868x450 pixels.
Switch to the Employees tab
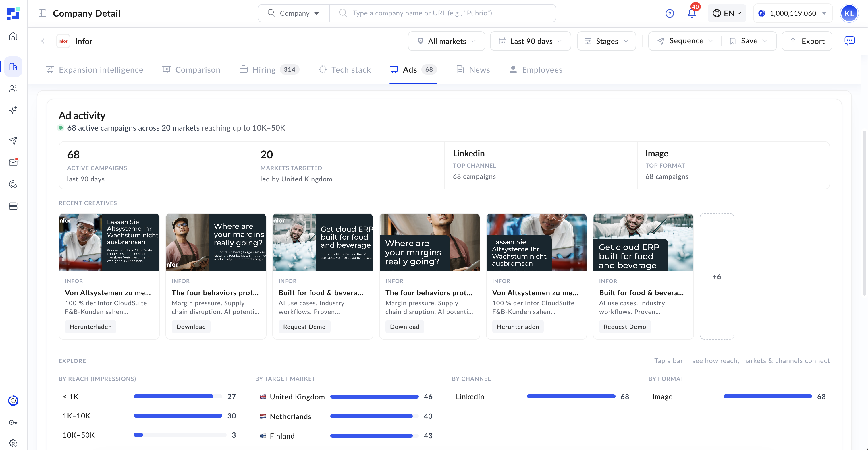tap(536, 70)
